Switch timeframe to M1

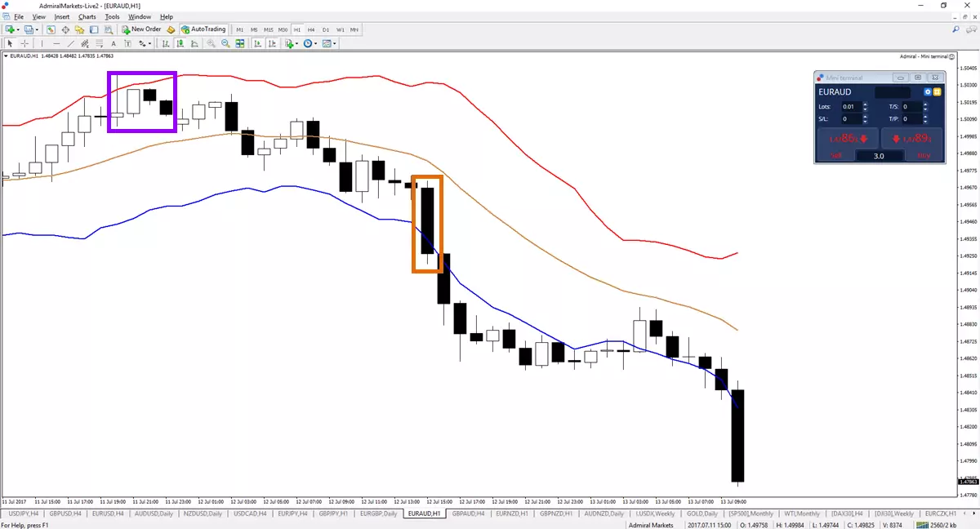tap(239, 29)
